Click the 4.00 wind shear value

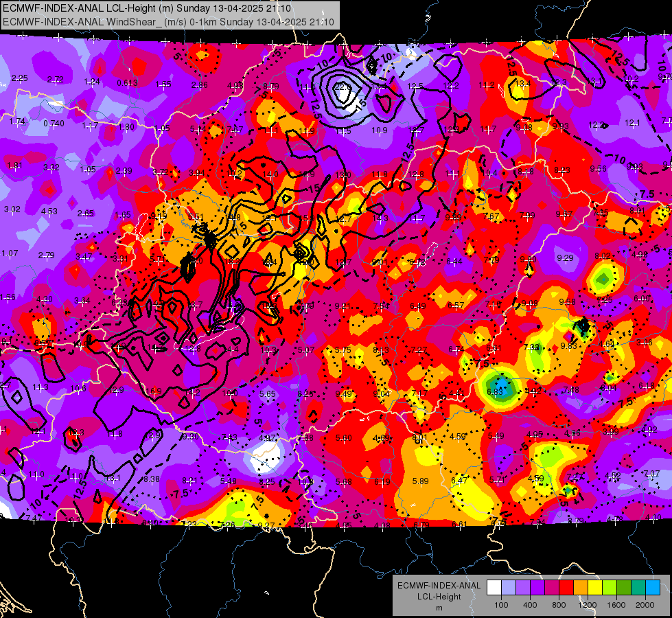[653, 517]
